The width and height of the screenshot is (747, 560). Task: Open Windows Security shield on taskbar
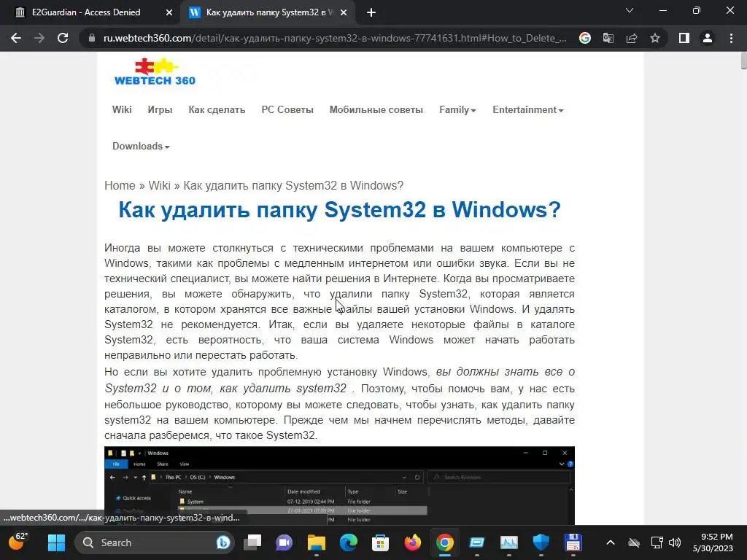click(x=541, y=542)
